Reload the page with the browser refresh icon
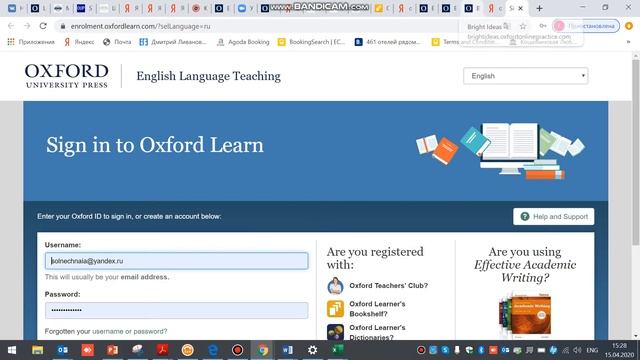This screenshot has width=640, height=360. [43, 26]
